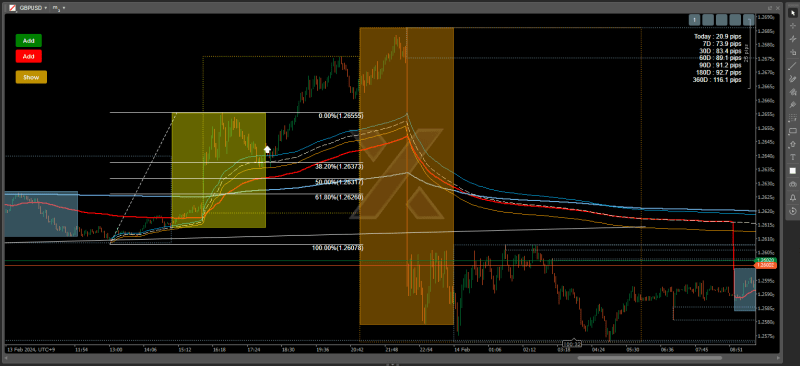Toggle the first square button with arrow

(x=694, y=19)
